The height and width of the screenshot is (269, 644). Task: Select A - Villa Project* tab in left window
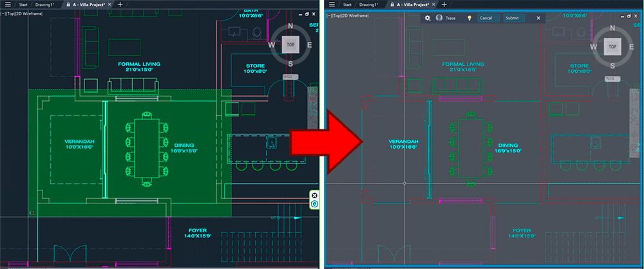coord(89,5)
